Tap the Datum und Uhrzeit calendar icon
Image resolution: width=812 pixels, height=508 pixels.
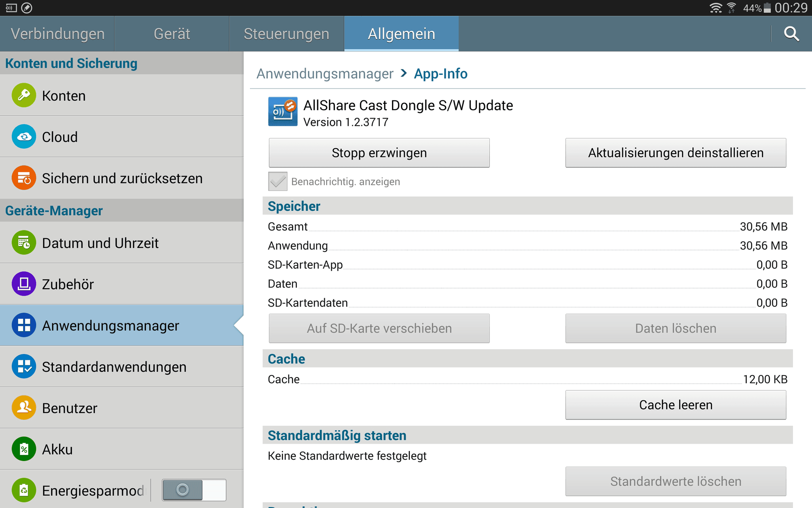pos(24,243)
